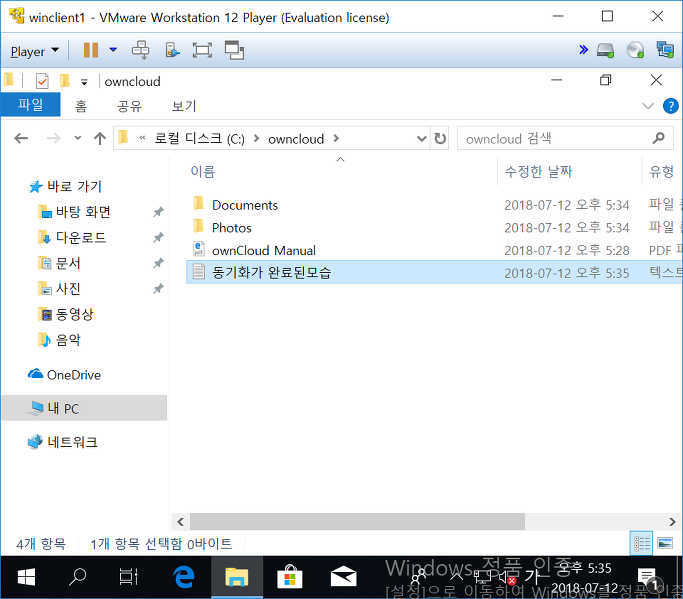
Task: Open the Action Center notification icon
Action: 648,579
